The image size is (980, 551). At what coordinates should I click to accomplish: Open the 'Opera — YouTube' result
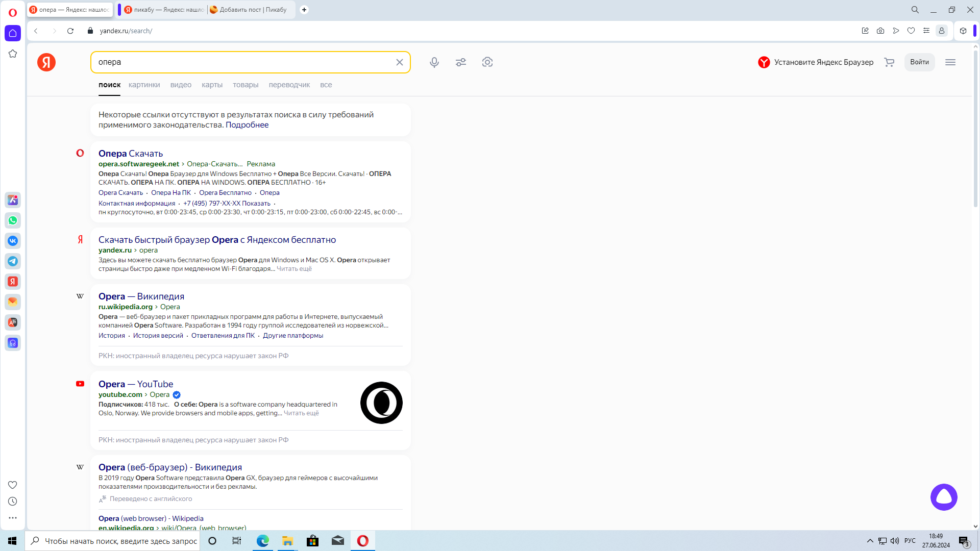point(136,384)
